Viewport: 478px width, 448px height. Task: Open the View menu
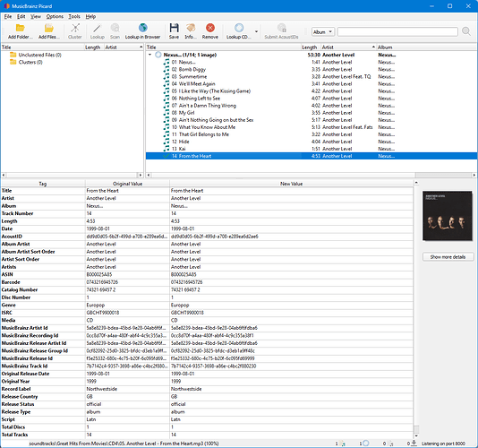[36, 16]
